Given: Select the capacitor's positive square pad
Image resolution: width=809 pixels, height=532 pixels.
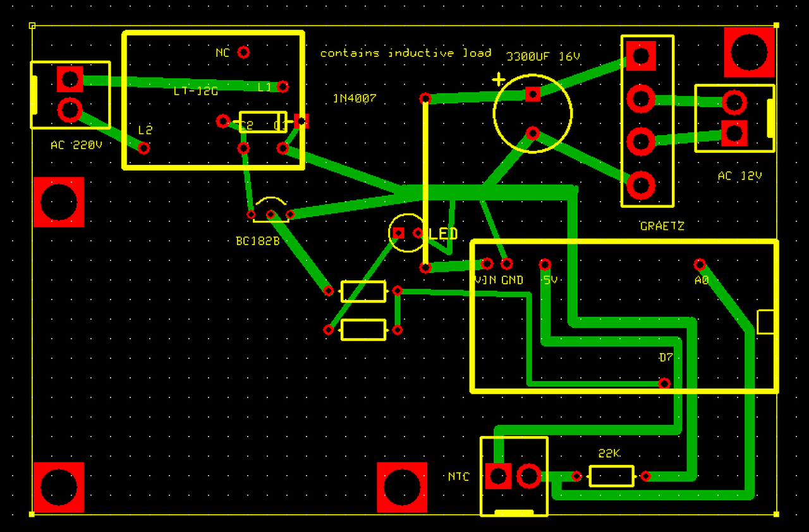Looking at the screenshot, I should (x=533, y=94).
